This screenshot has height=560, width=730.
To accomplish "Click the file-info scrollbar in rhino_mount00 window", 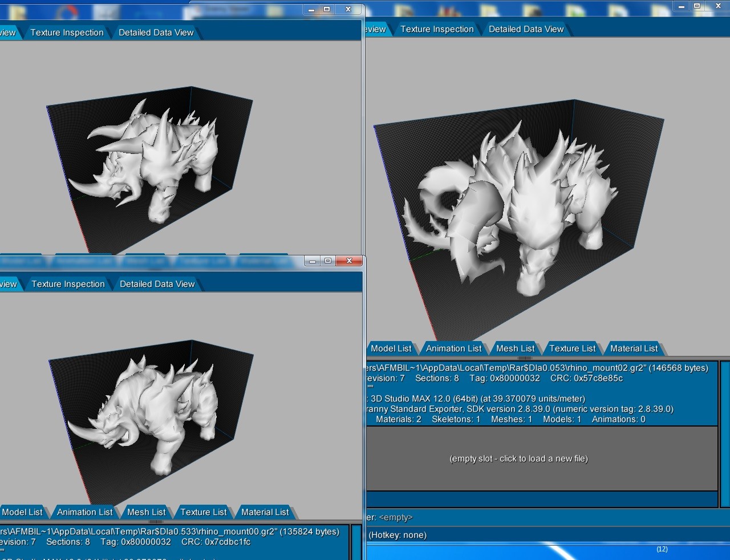I will [x=356, y=542].
